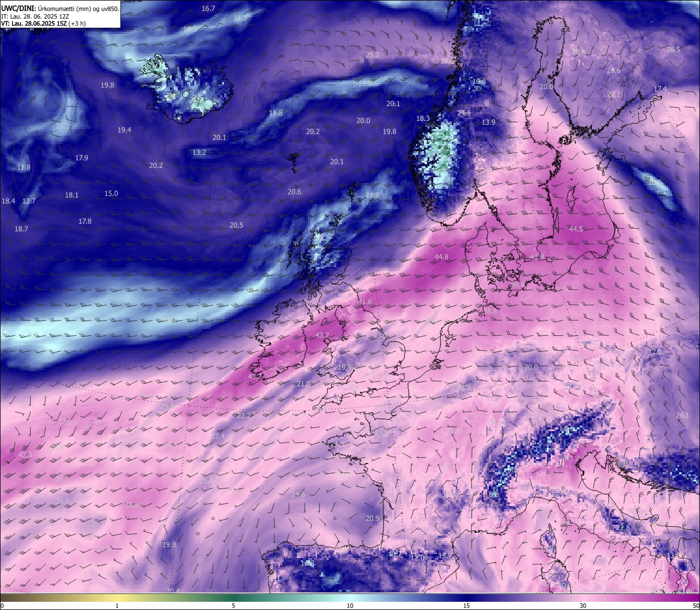Click the 13.2 value label

(199, 152)
